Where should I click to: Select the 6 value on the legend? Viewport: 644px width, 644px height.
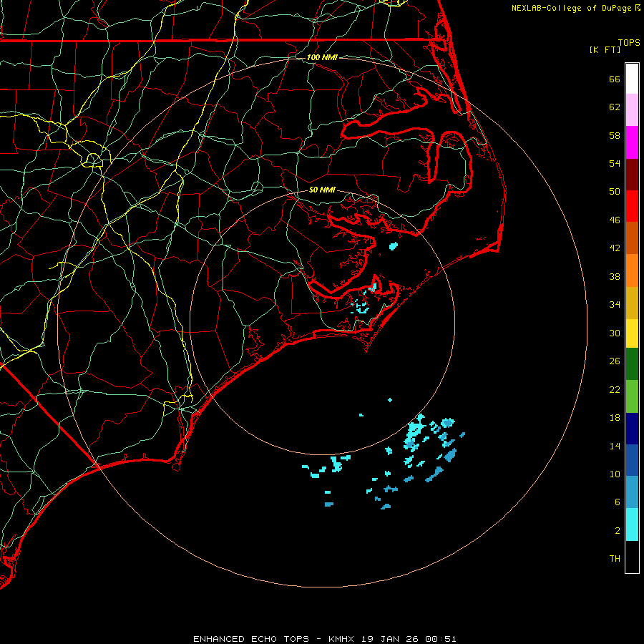[x=618, y=502]
